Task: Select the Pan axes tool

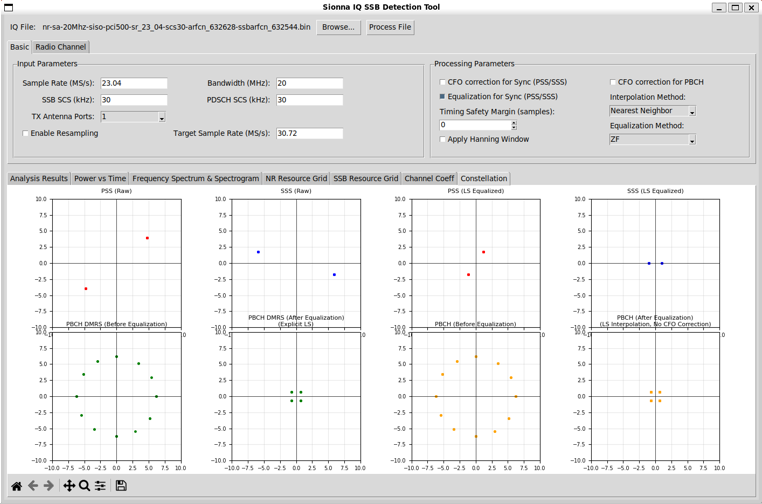Action: (69, 486)
